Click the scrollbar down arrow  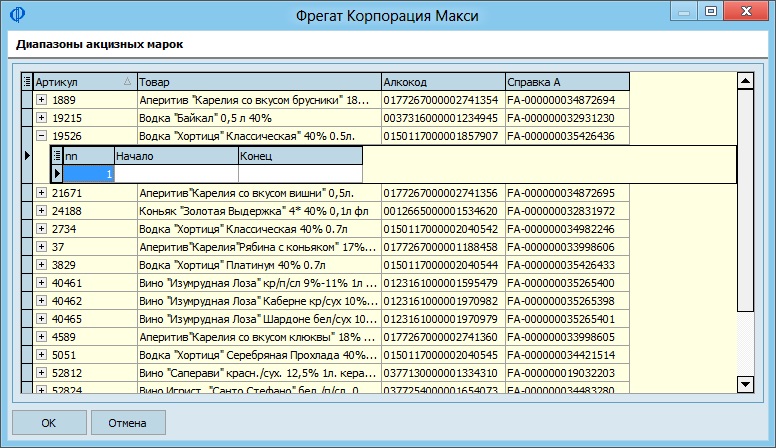pyautogui.click(x=745, y=384)
